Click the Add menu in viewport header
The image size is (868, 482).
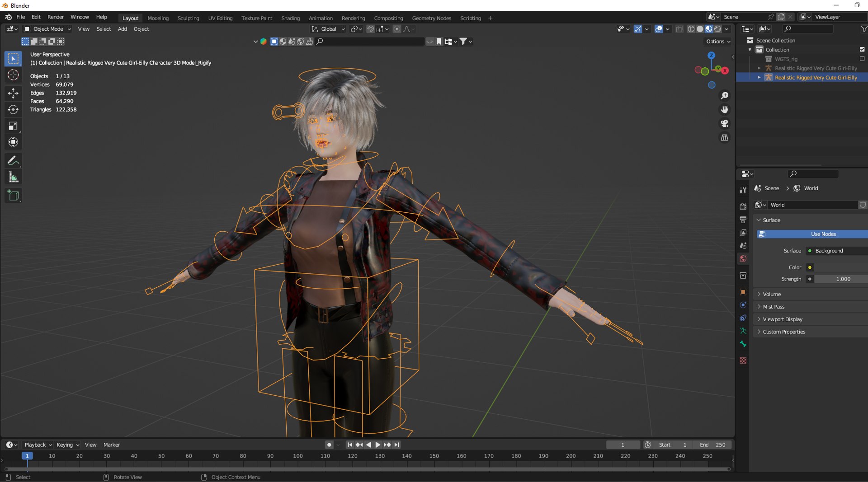click(122, 29)
